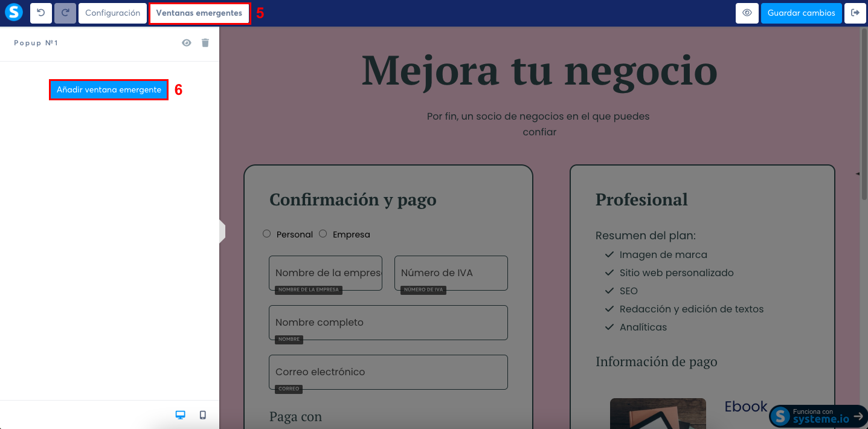Click the Systeme.io logo icon
Screen dimensions: 868x429
tap(13, 12)
